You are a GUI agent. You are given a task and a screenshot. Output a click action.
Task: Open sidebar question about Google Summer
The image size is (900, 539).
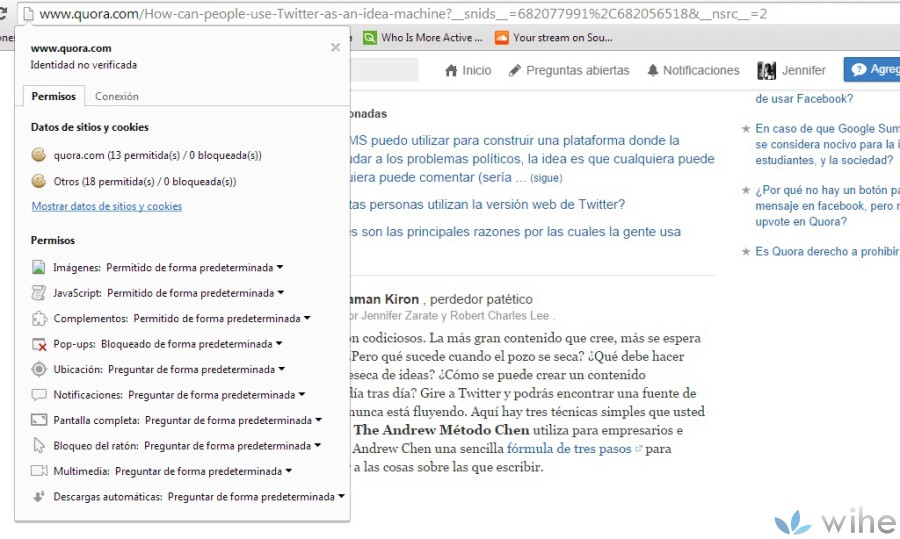[827, 144]
